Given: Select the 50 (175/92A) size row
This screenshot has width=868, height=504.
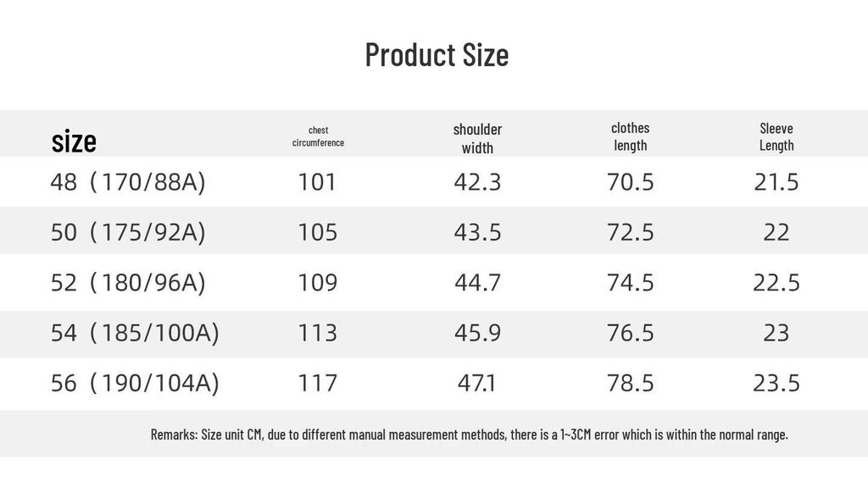Looking at the screenshot, I should 434,231.
